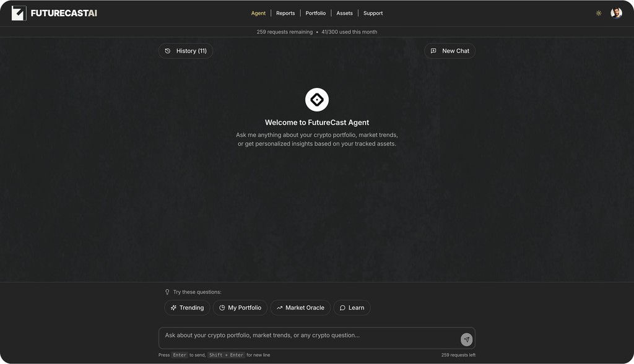Open the user profile avatar
The height and width of the screenshot is (364, 634).
pyautogui.click(x=616, y=13)
